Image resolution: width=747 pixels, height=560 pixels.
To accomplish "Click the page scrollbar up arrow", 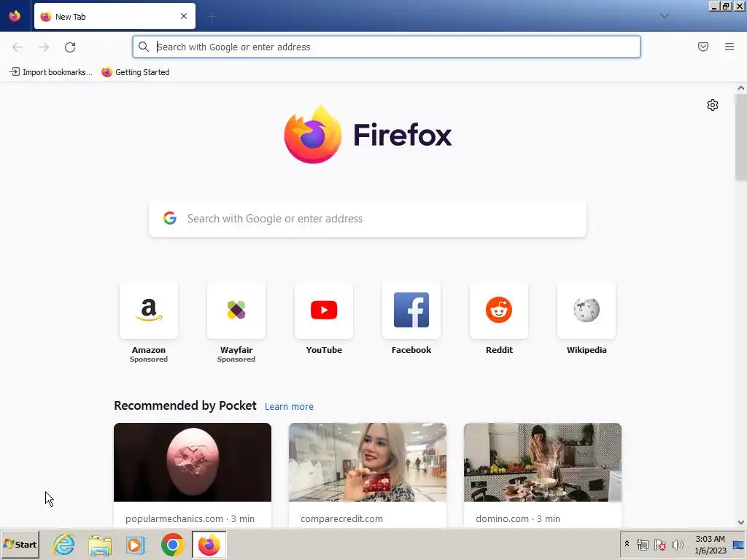I will click(740, 88).
